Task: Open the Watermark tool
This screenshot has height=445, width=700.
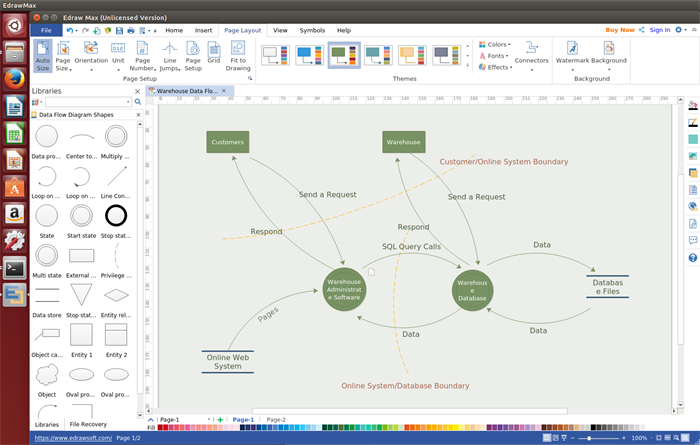Action: [x=573, y=54]
